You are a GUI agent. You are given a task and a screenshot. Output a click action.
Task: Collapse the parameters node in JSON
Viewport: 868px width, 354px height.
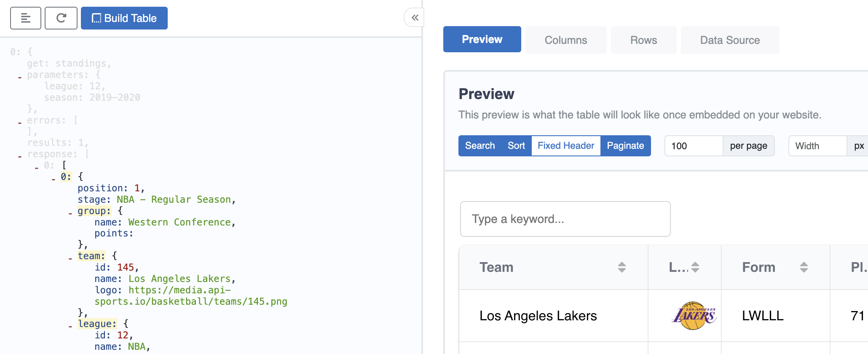pos(19,77)
